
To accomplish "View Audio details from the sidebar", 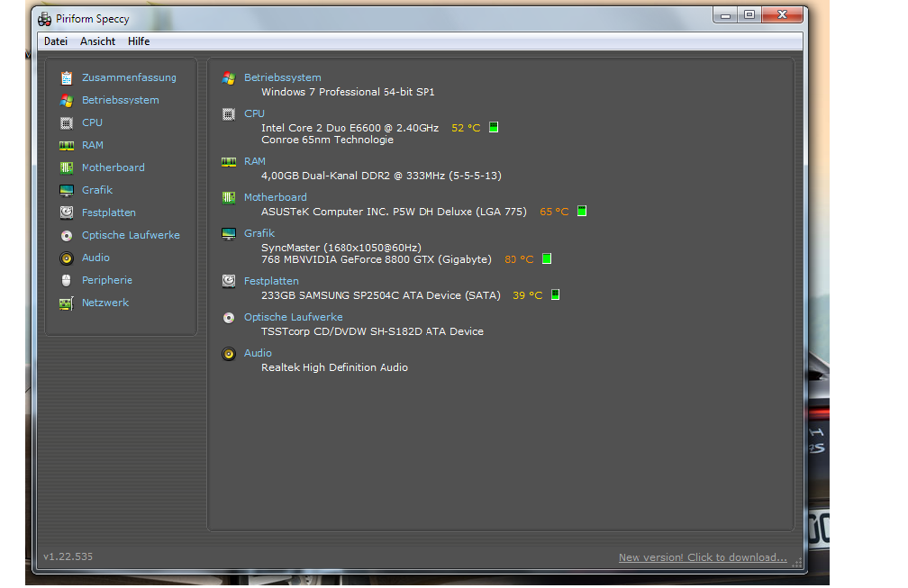I will tap(95, 258).
